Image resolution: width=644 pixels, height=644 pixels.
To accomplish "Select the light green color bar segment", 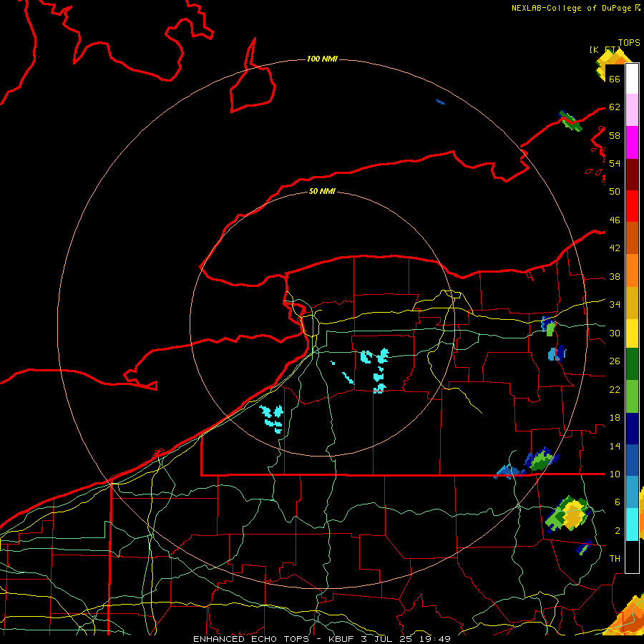I will pos(632,396).
